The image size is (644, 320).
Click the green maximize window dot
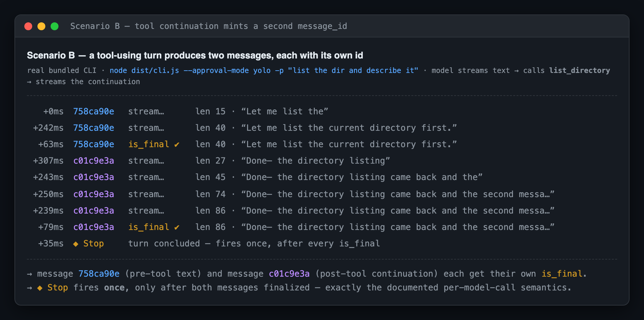pos(55,26)
